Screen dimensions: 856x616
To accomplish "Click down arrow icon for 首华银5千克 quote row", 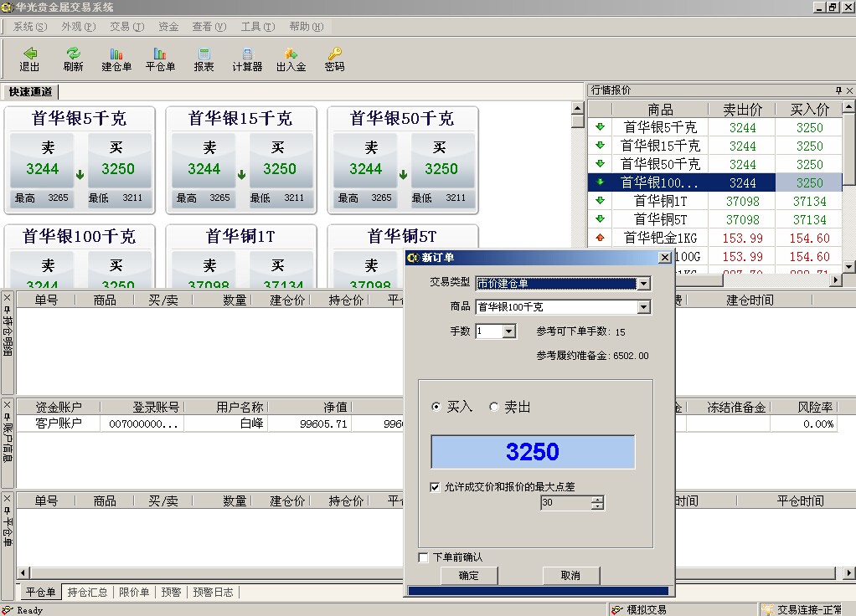I will (600, 127).
